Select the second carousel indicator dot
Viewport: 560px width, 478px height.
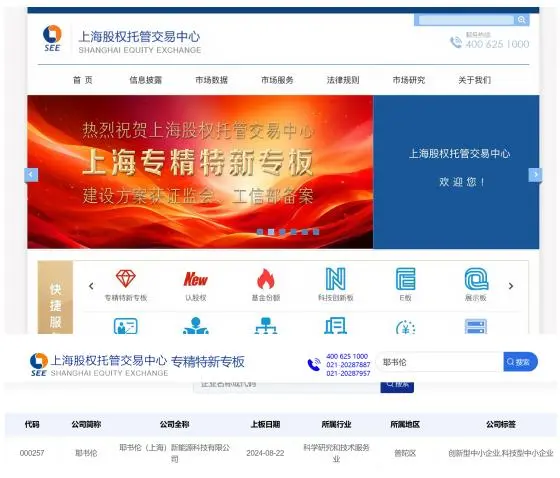(x=271, y=232)
